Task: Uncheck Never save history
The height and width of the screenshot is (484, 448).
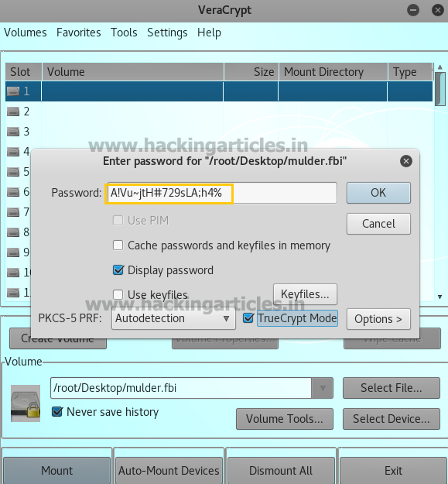Action: click(57, 412)
